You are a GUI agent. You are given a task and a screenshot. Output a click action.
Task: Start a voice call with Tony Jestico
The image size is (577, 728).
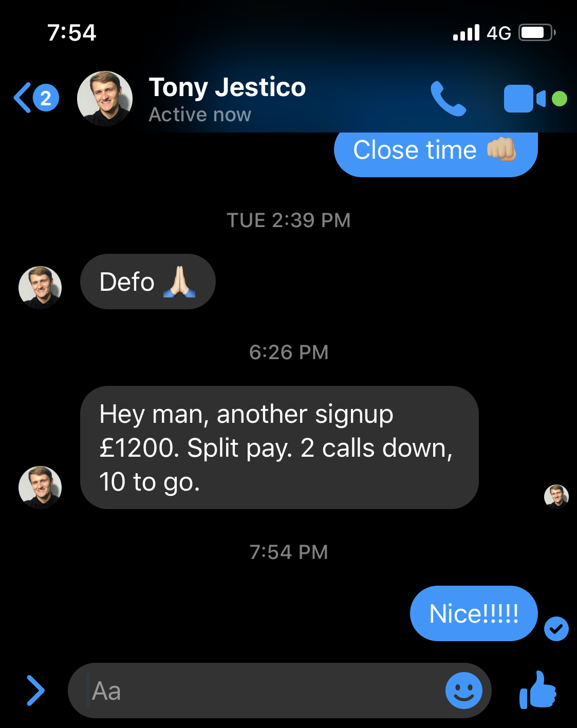[448, 98]
